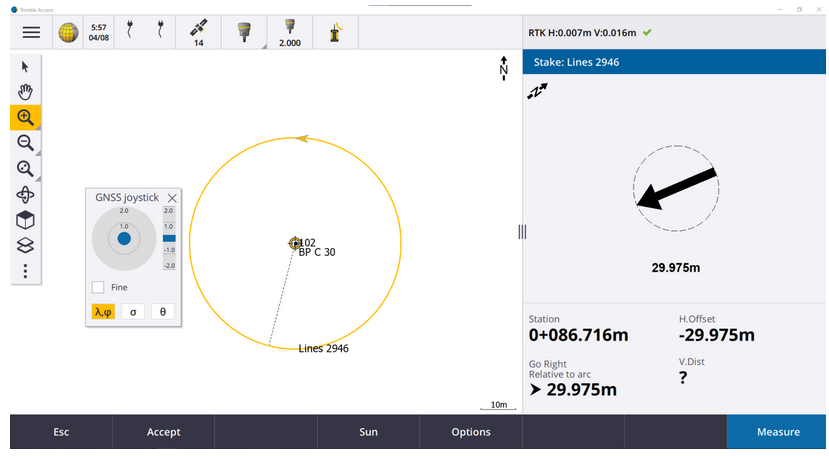Switch joystick to σ mode
The image size is (829, 456).
pos(133,312)
